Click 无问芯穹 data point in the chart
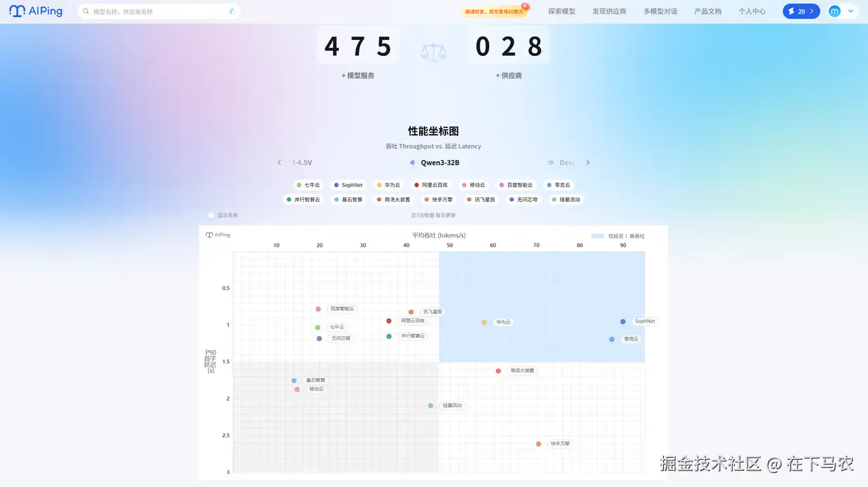The width and height of the screenshot is (868, 487). pos(319,339)
